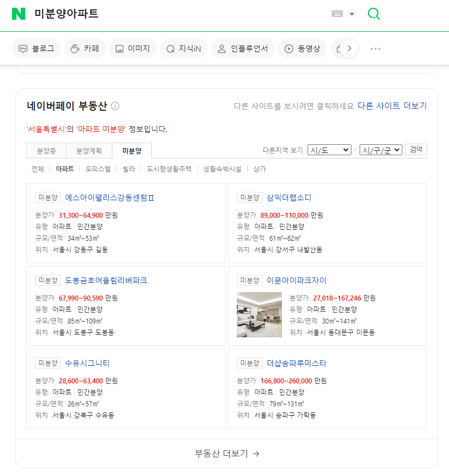Open the 이미지 search tab
The width and height of the screenshot is (449, 476).
click(x=133, y=49)
